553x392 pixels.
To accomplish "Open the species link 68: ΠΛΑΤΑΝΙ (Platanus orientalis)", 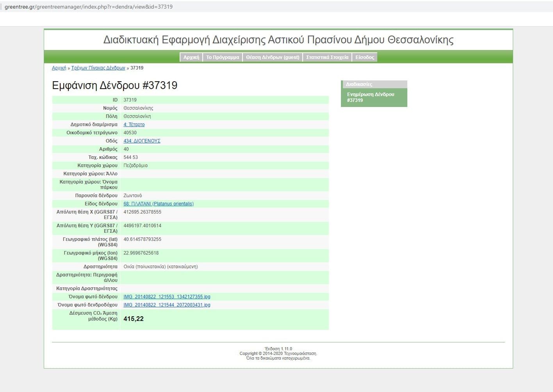I will pos(159,204).
